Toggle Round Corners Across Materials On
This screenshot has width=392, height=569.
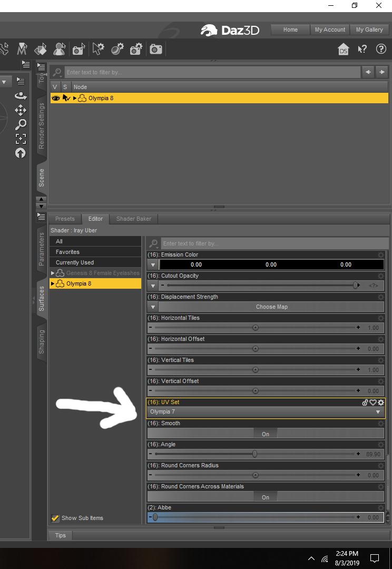coord(266,497)
